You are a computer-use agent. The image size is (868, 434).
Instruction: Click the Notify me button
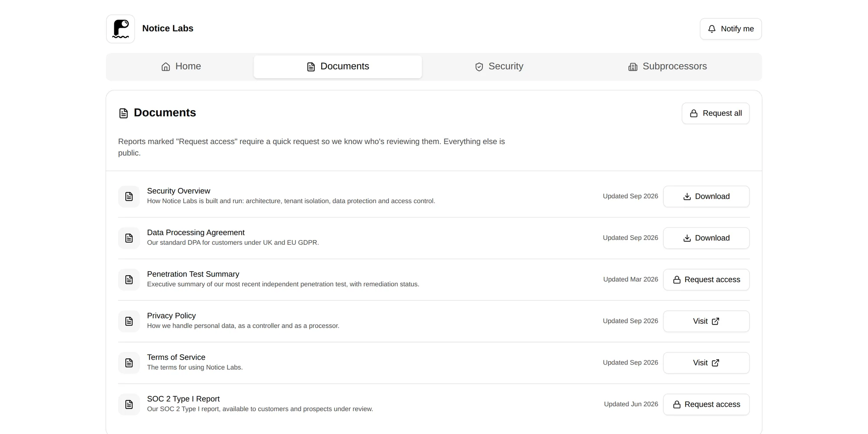coord(730,29)
